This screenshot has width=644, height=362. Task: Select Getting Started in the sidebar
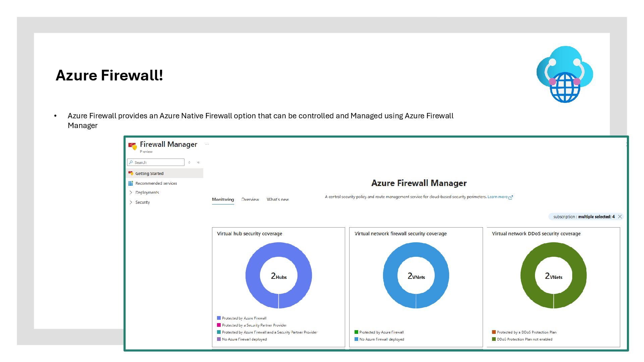pos(165,173)
